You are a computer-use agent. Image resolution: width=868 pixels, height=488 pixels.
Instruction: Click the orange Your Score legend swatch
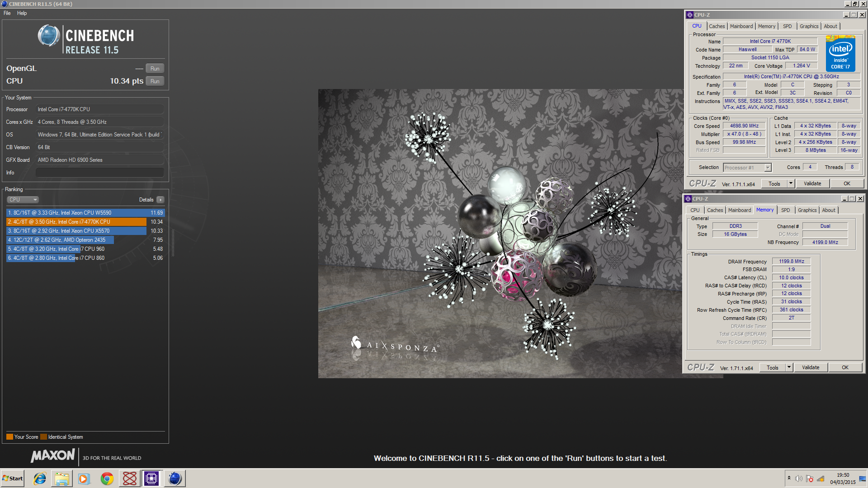[x=9, y=437]
